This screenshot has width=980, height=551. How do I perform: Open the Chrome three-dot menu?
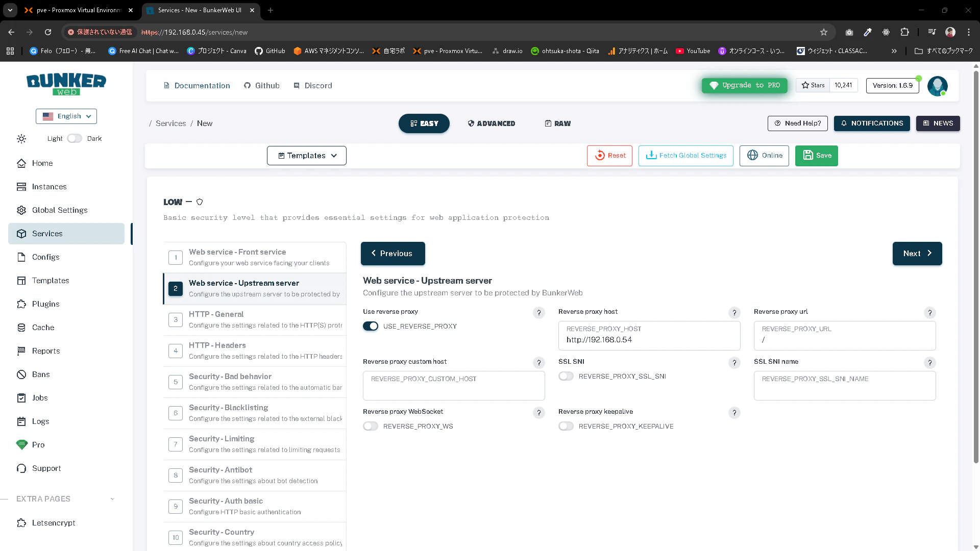click(x=969, y=32)
